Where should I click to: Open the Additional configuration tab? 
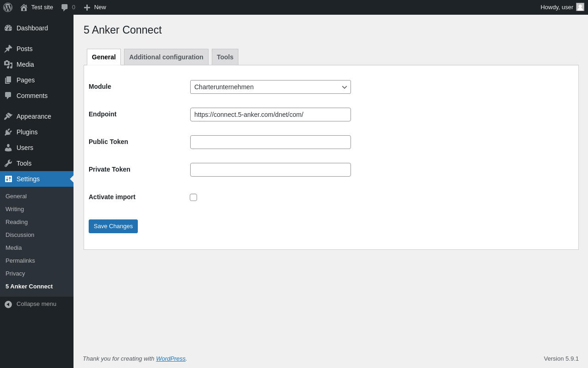click(x=166, y=57)
